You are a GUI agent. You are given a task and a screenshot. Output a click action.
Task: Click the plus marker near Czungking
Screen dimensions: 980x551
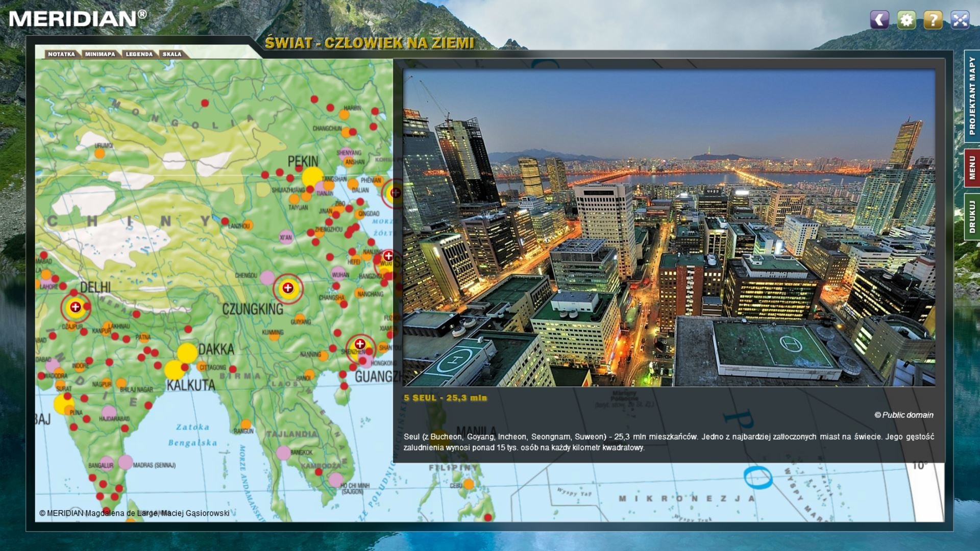tap(288, 288)
